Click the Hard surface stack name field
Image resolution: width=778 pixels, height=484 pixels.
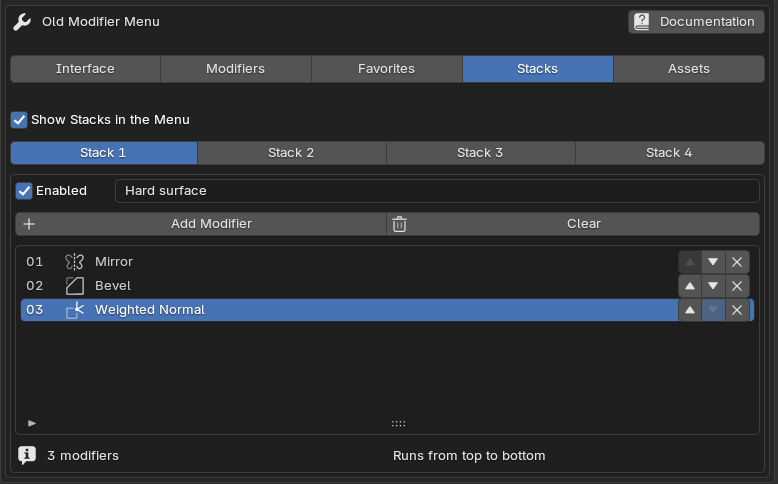click(x=437, y=191)
